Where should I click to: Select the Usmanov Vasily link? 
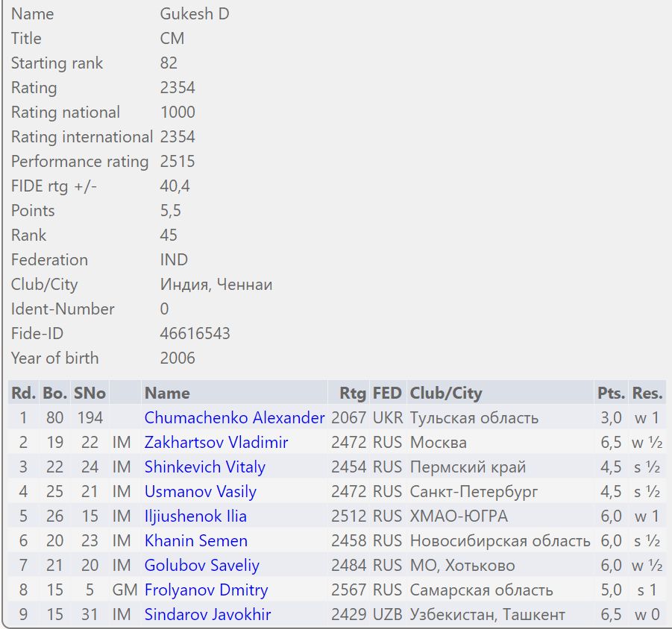(x=200, y=491)
